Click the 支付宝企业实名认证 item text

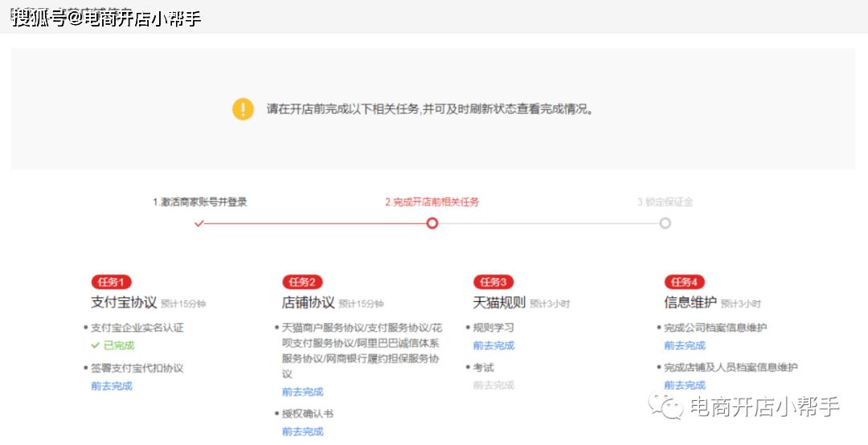coord(137,328)
